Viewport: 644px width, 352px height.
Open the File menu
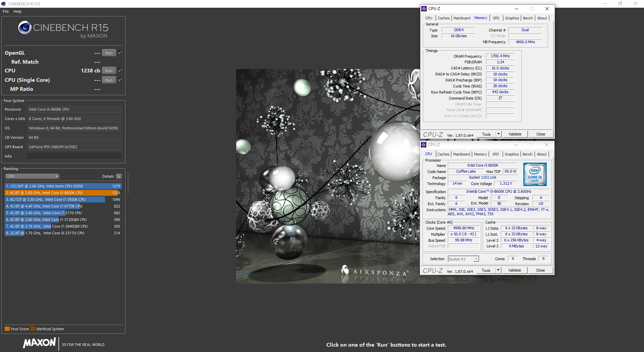[x=6, y=11]
